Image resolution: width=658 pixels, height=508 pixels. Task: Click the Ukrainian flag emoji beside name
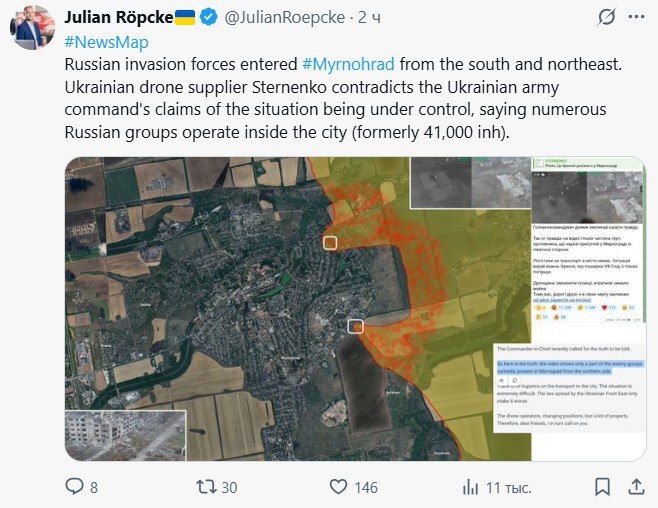point(185,17)
